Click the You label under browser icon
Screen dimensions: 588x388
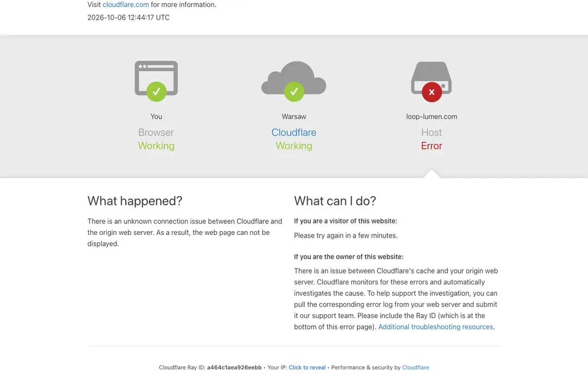click(156, 117)
